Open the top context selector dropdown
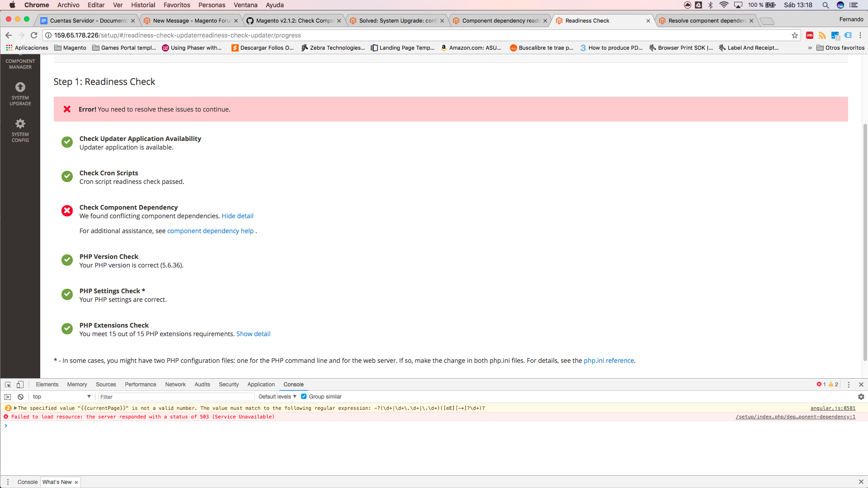Viewport: 868px width, 488px height. pyautogui.click(x=61, y=397)
